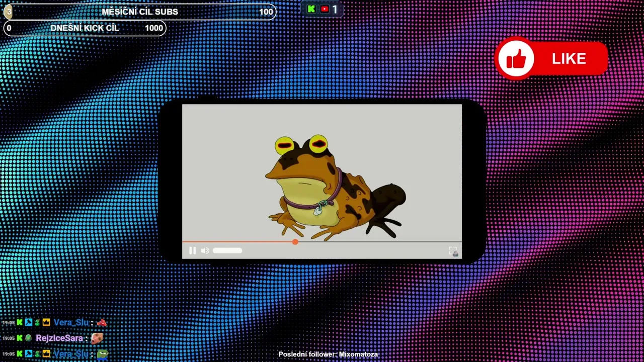
Task: Click the frog animation in the video
Action: (335, 188)
